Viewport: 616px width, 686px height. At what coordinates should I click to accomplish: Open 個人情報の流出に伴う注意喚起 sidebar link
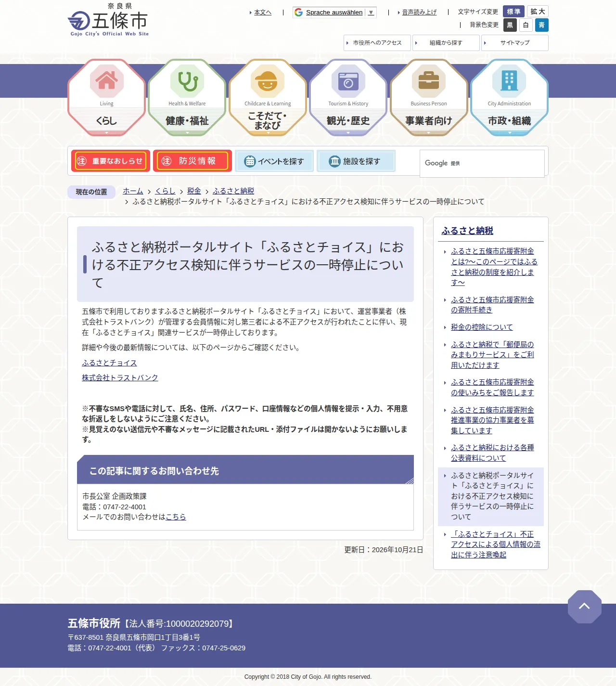tap(496, 544)
